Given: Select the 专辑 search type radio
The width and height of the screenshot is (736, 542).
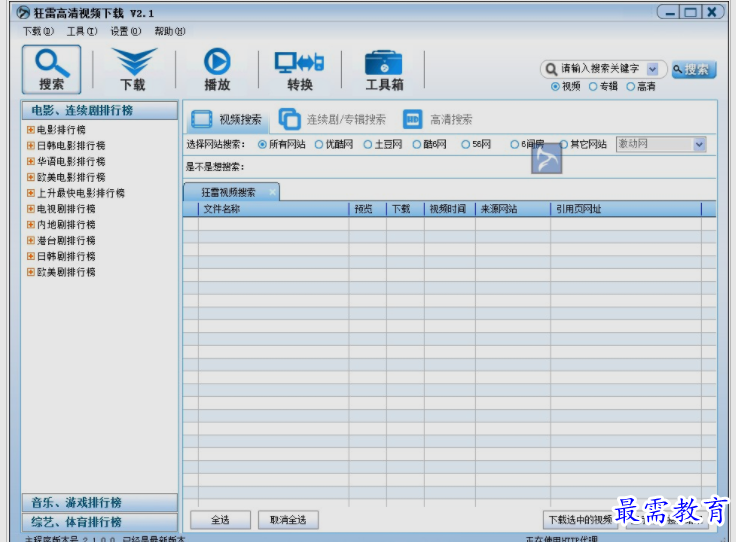Looking at the screenshot, I should point(593,87).
